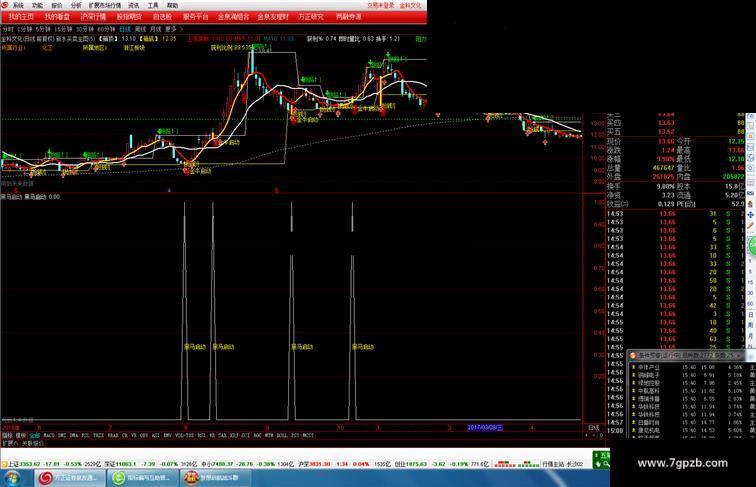The height and width of the screenshot is (487, 756).
Task: Open the 工具 menu
Action: 153,5
